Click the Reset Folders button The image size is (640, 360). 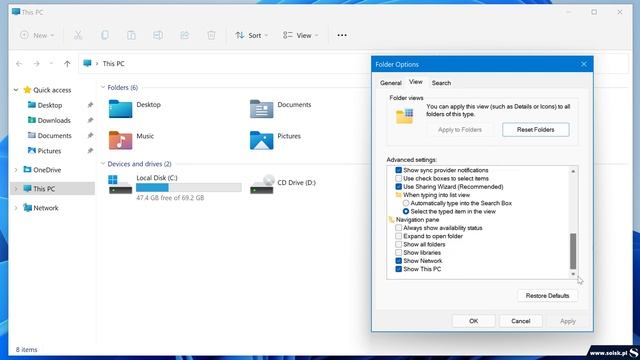click(x=536, y=129)
